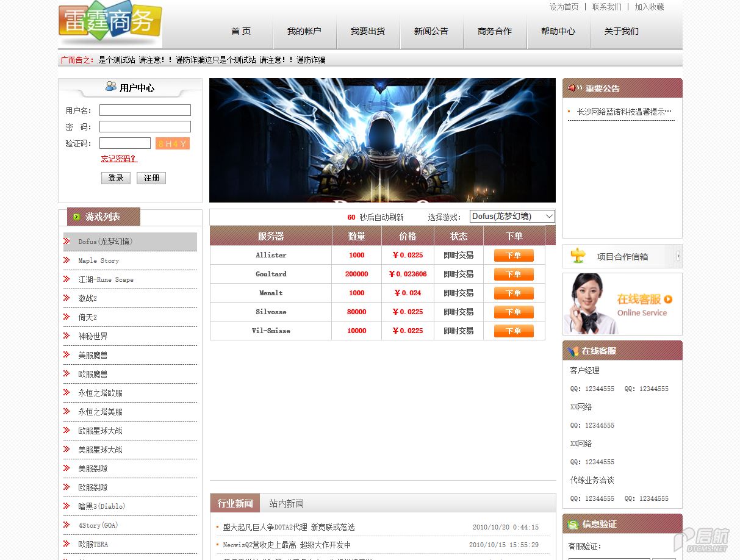Click the 设为首页 link
Image resolution: width=740 pixels, height=560 pixels.
(564, 7)
